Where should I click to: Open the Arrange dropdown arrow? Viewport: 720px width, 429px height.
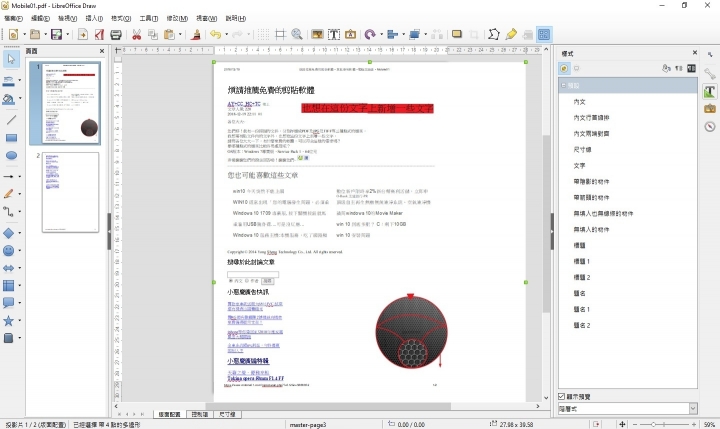point(425,34)
